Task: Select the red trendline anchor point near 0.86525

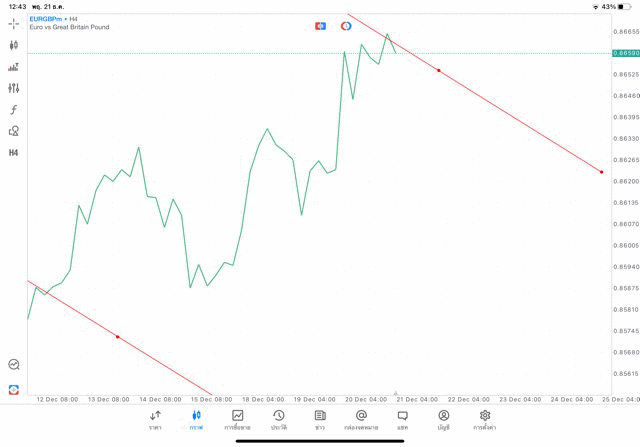Action: [439, 70]
